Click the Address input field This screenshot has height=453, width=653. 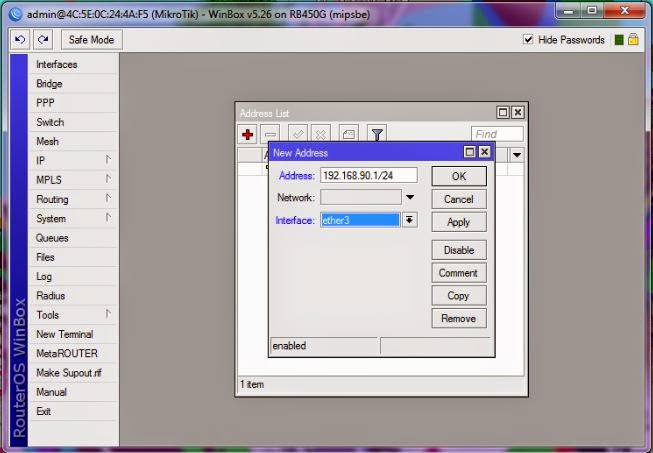tap(369, 175)
